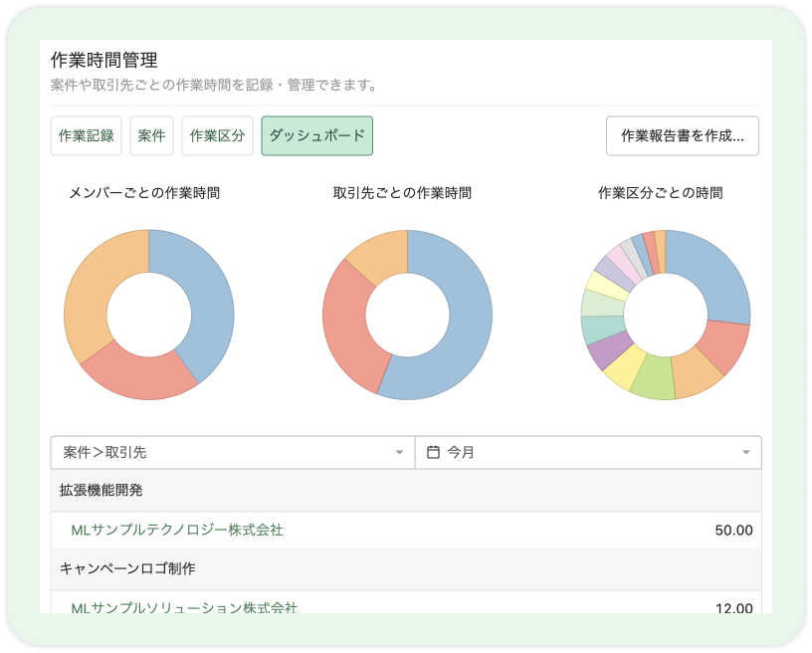812x653 pixels.
Task: Click the orange segment in 作業区分ごとの時間 chart
Action: tap(695, 376)
